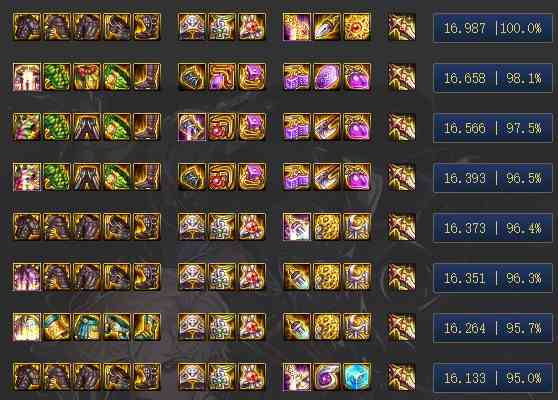Click the red sun orb icon in first row
The height and width of the screenshot is (400, 558).
[357, 27]
